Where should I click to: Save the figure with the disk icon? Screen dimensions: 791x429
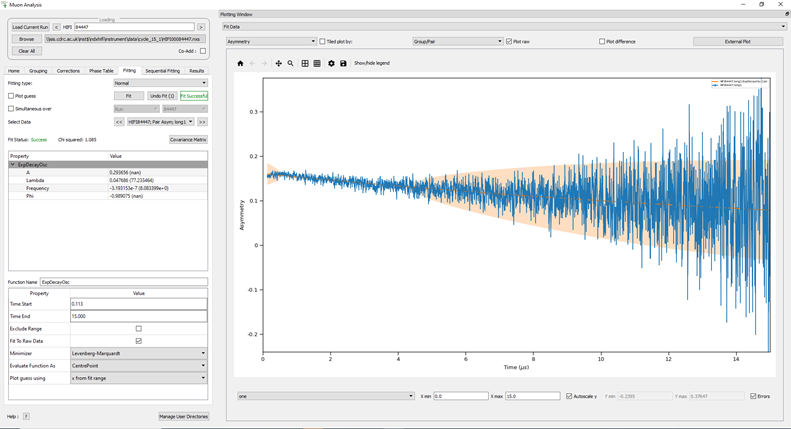click(343, 63)
